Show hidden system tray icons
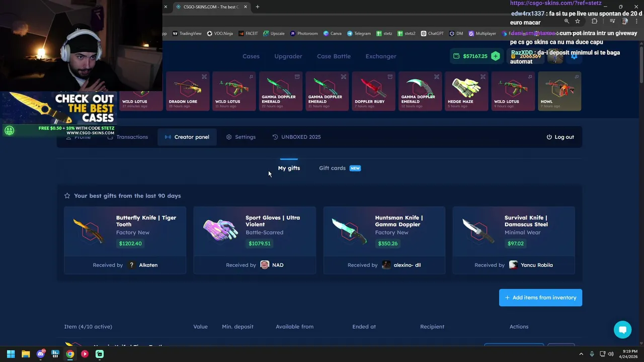Viewport: 644px width, 362px height. click(581, 354)
